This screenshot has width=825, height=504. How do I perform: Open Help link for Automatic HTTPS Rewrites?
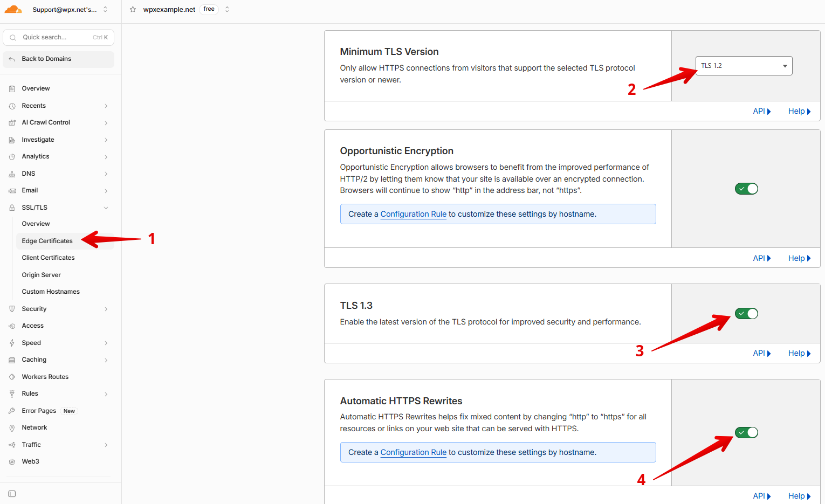[799, 496]
